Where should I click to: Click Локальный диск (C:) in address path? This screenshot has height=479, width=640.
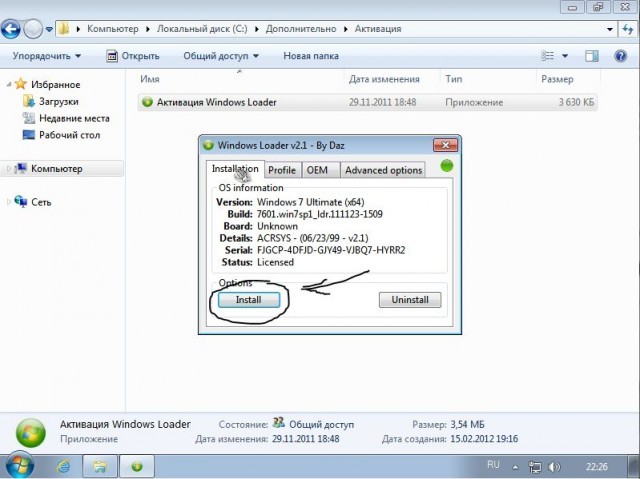[x=202, y=29]
